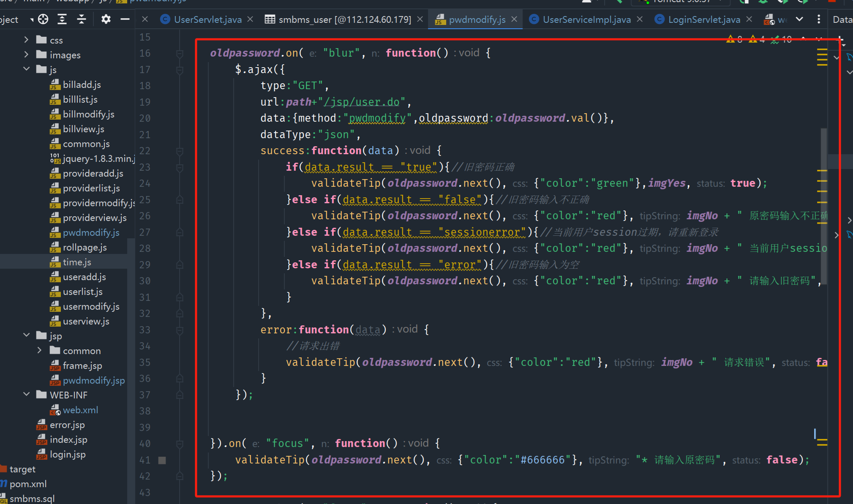Click the MySQL dolphin icon in Database panel
This screenshot has width=853, height=504.
(x=849, y=57)
